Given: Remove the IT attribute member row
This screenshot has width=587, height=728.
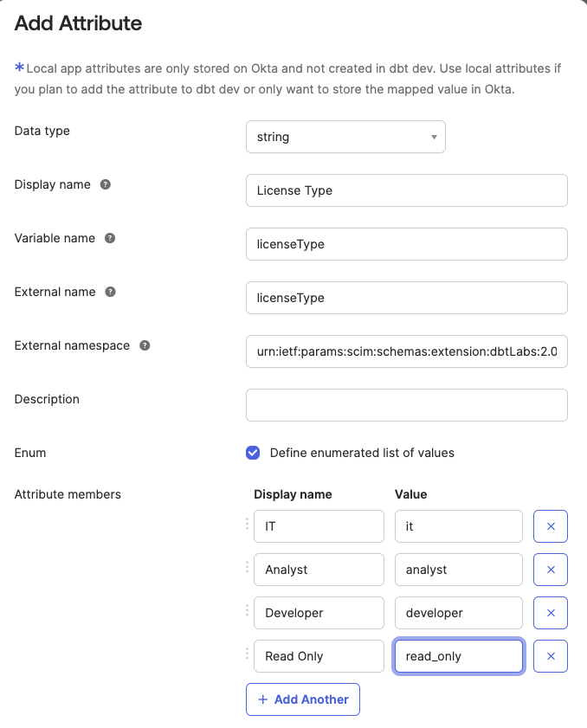Looking at the screenshot, I should pyautogui.click(x=551, y=526).
